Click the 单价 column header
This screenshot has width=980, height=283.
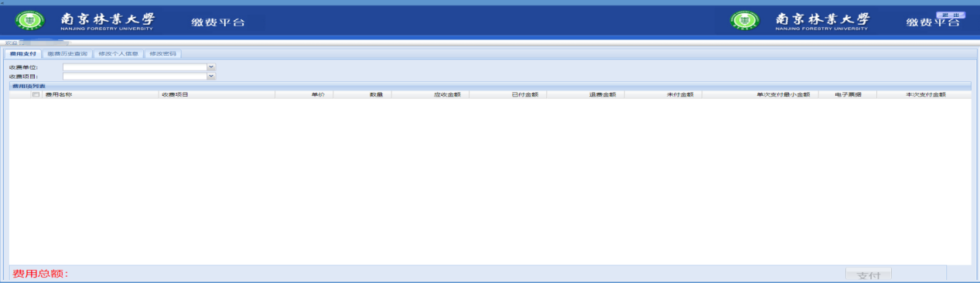[305, 94]
